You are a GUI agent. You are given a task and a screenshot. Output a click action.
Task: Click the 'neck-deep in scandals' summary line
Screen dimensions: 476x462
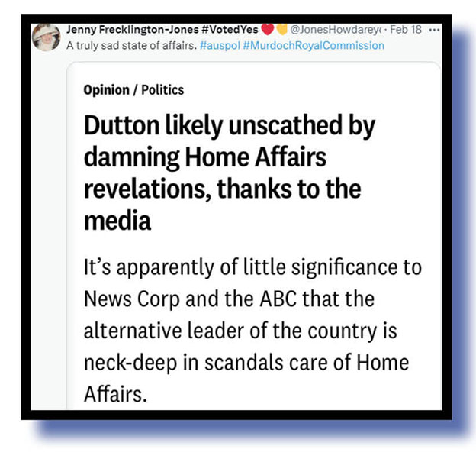pyautogui.click(x=246, y=363)
